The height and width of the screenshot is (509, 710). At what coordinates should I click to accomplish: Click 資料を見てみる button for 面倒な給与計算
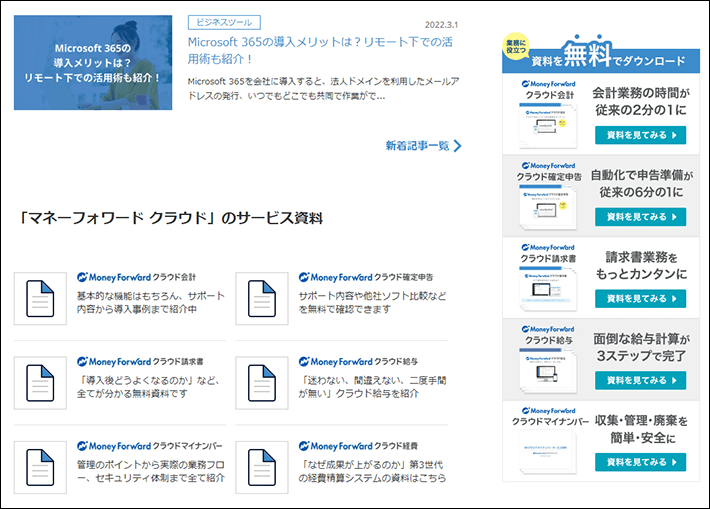pos(640,380)
